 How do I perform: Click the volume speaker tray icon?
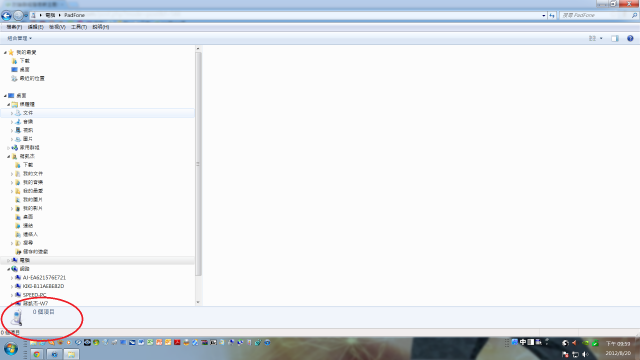585,354
